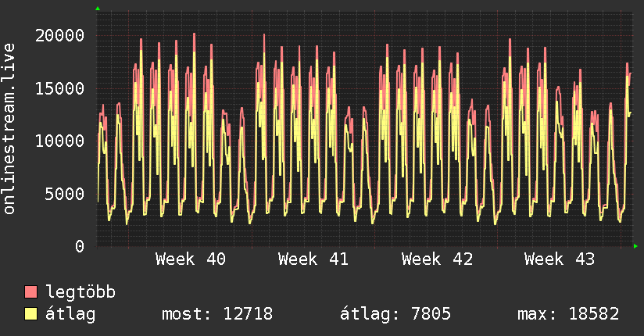Click the 10000 y-axis tick label

click(60, 141)
